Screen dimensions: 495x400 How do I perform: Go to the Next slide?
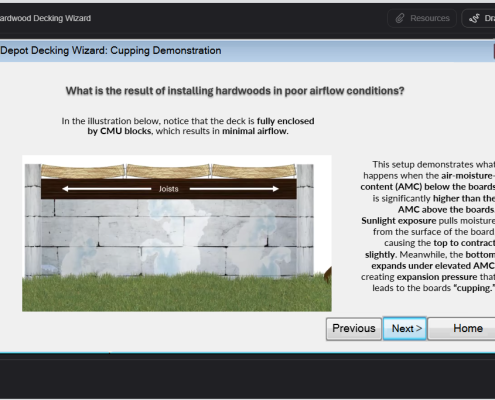[405, 329]
